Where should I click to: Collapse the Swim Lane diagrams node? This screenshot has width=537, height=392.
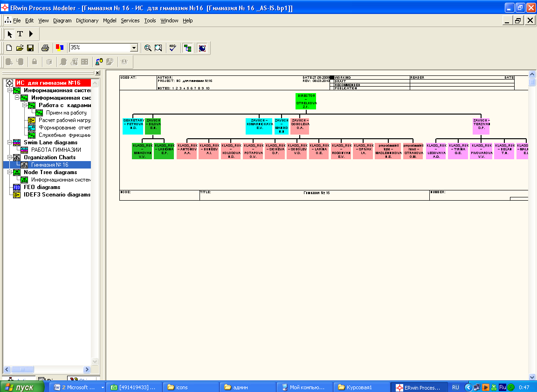pyautogui.click(x=10, y=142)
